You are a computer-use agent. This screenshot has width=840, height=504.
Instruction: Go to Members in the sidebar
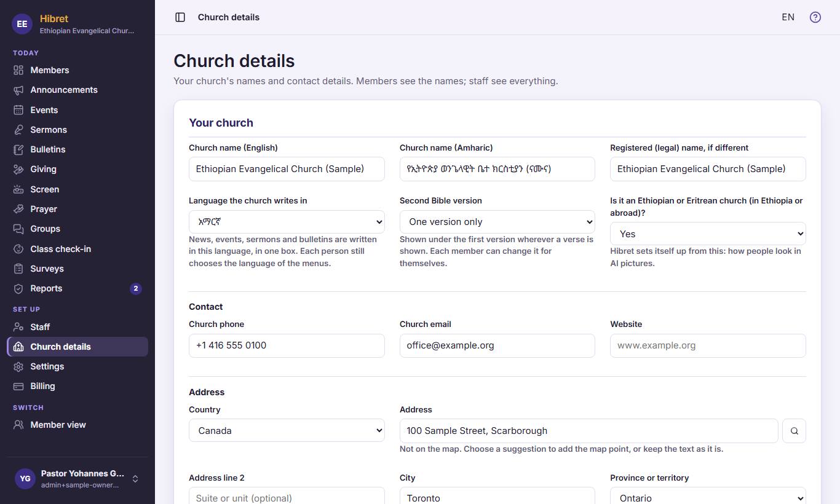pyautogui.click(x=77, y=70)
